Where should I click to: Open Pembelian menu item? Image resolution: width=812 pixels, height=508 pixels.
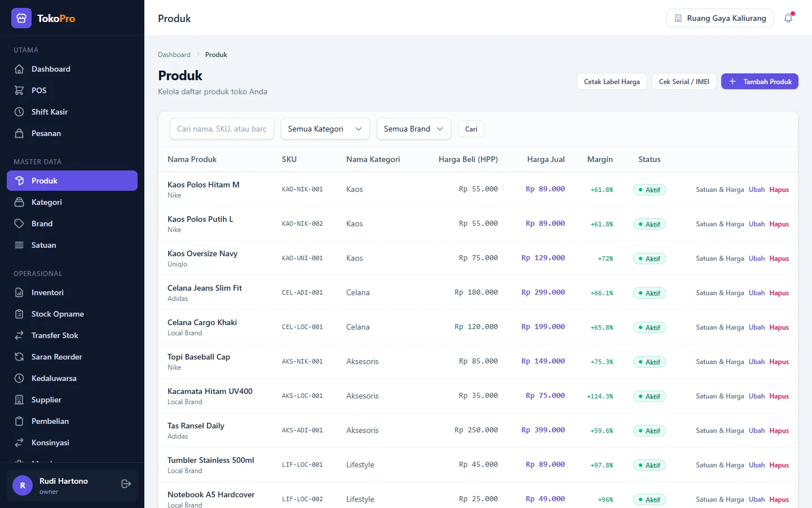72,421
